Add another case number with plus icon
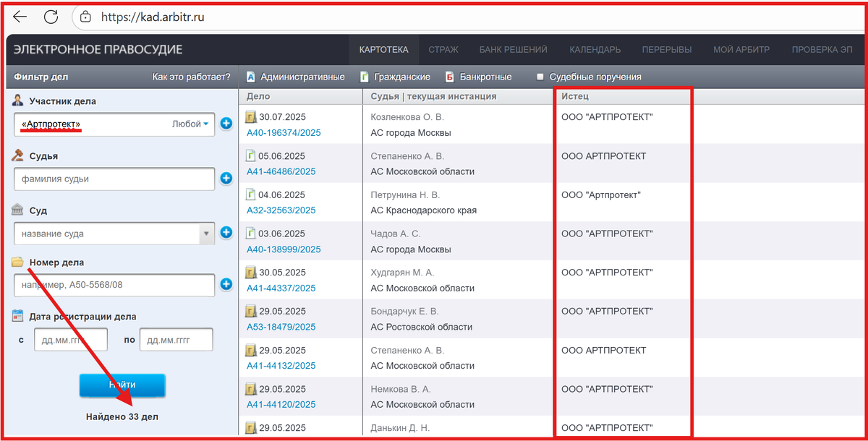This screenshot has width=868, height=441. [x=226, y=285]
